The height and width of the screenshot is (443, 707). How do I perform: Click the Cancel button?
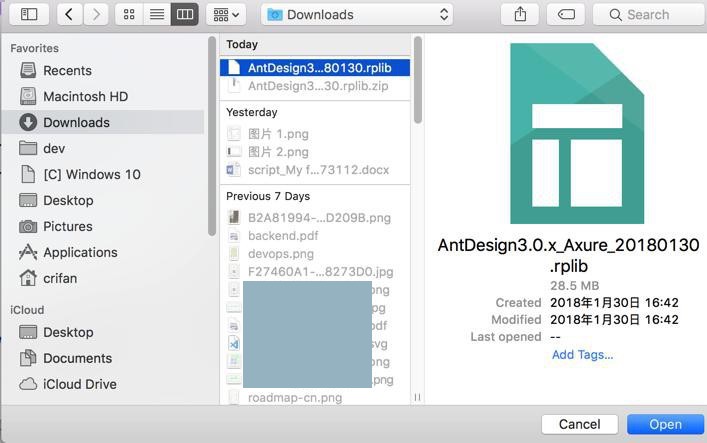(x=579, y=424)
